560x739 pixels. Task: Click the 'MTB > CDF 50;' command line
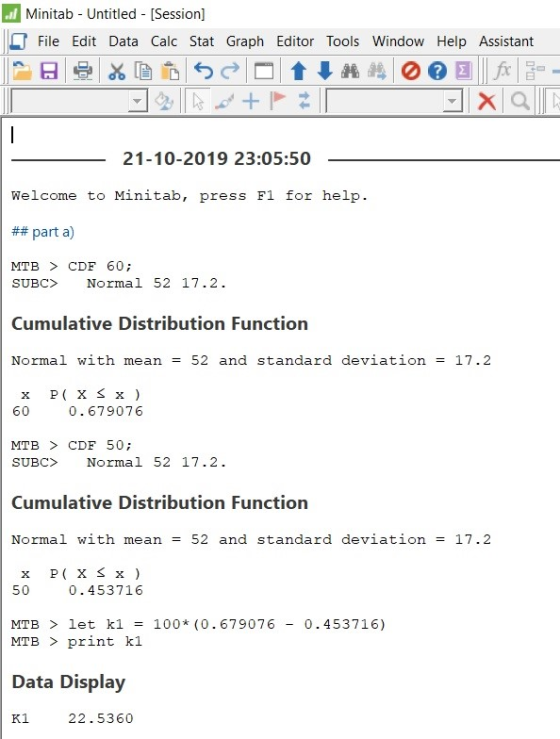tap(71, 445)
